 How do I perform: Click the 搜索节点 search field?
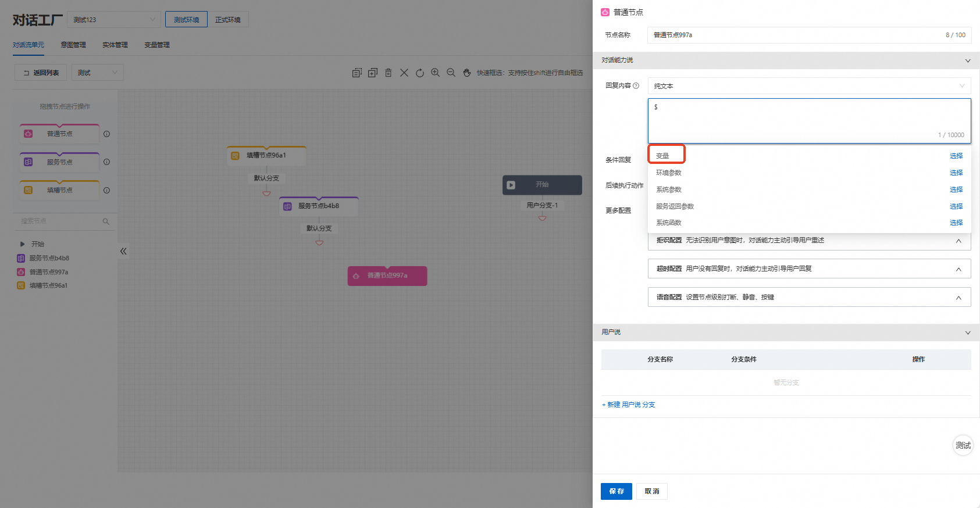coord(64,221)
